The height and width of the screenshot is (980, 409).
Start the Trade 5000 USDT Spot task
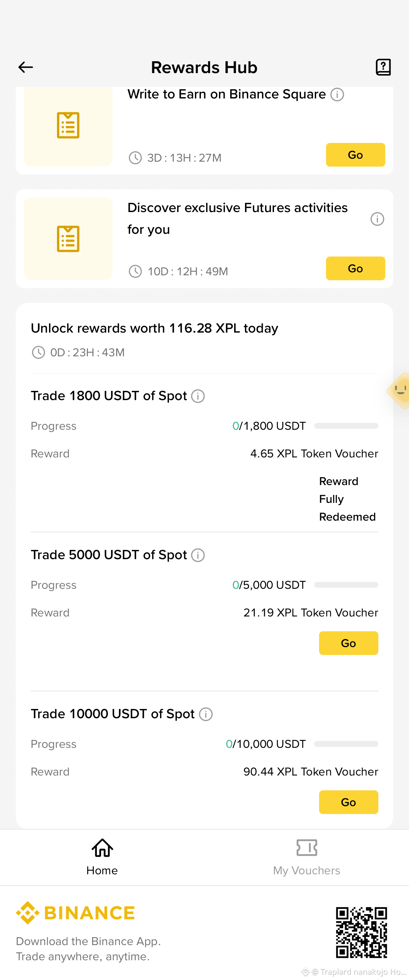pos(348,643)
